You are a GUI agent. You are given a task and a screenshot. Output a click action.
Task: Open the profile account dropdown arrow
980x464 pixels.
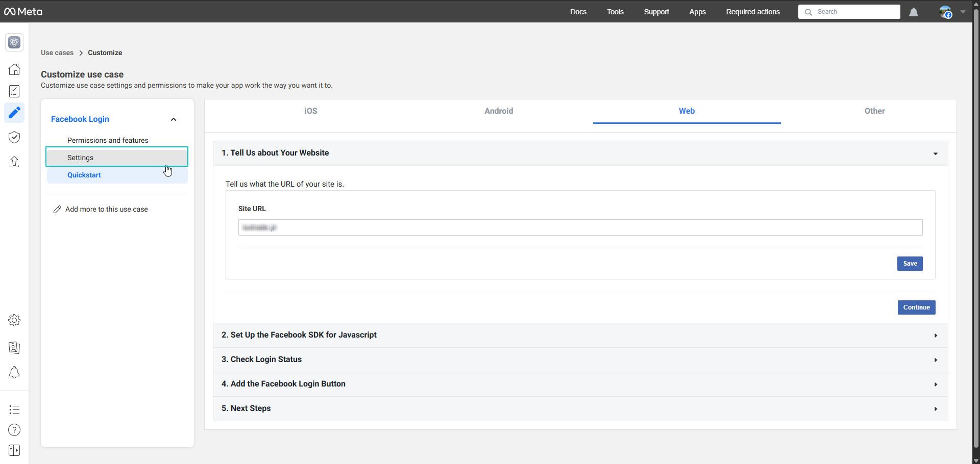pyautogui.click(x=963, y=12)
